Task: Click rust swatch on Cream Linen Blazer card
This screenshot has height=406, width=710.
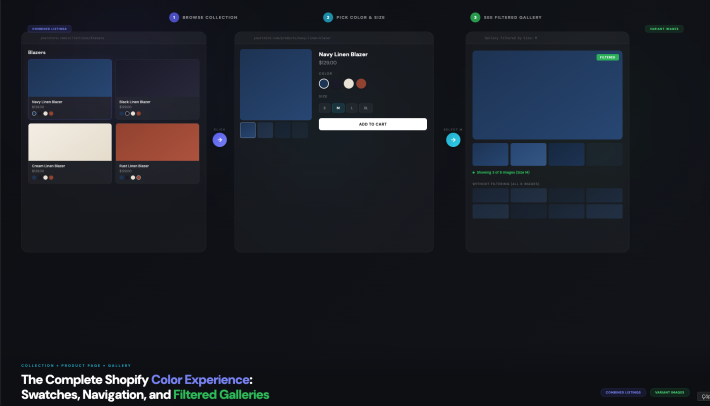Action: click(x=51, y=177)
